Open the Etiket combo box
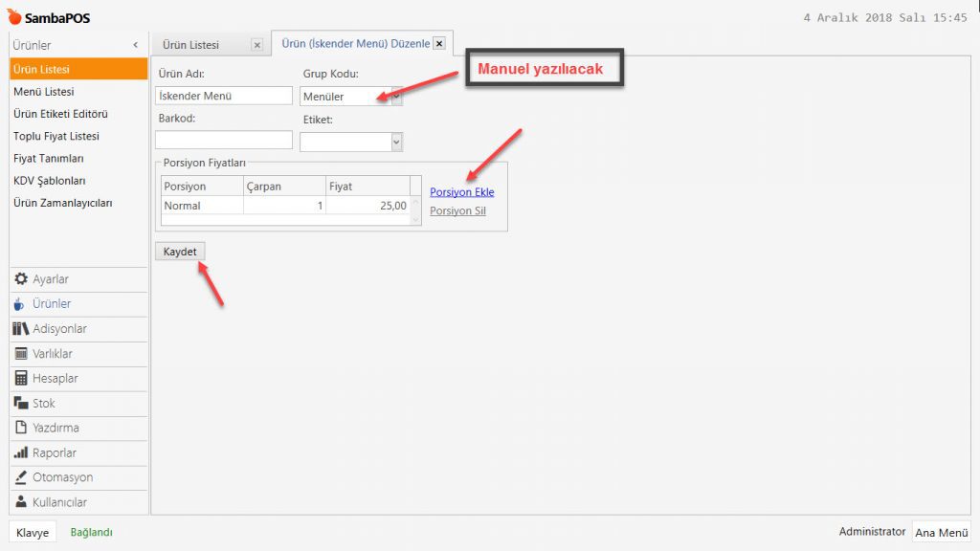 (396, 142)
